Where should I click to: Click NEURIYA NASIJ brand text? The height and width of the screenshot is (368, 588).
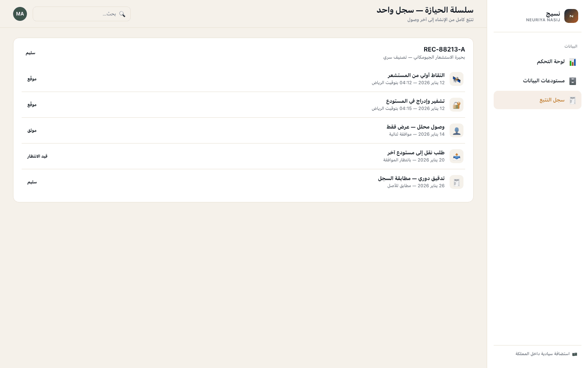click(543, 20)
